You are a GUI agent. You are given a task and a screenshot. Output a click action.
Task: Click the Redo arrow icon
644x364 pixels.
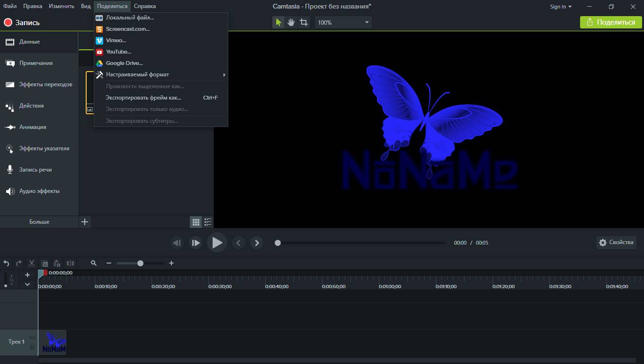coord(19,263)
